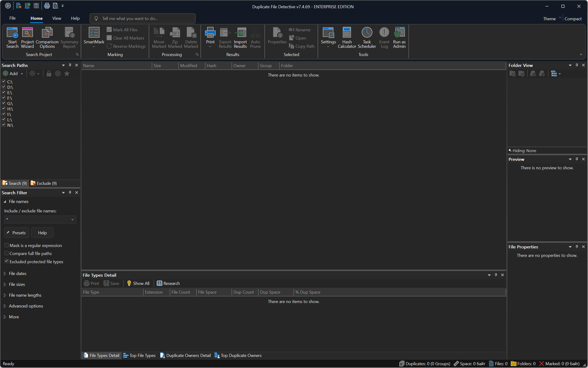588x368 pixels.
Task: Open the Task Scheduler
Action: click(x=367, y=33)
